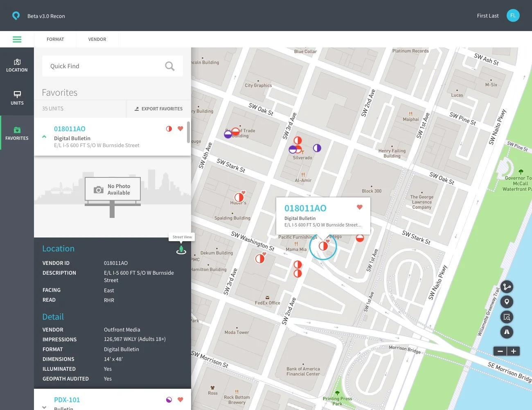Screen dimensions: 532x410
Task: Click the Favorites panel heading
Action: pos(60,92)
